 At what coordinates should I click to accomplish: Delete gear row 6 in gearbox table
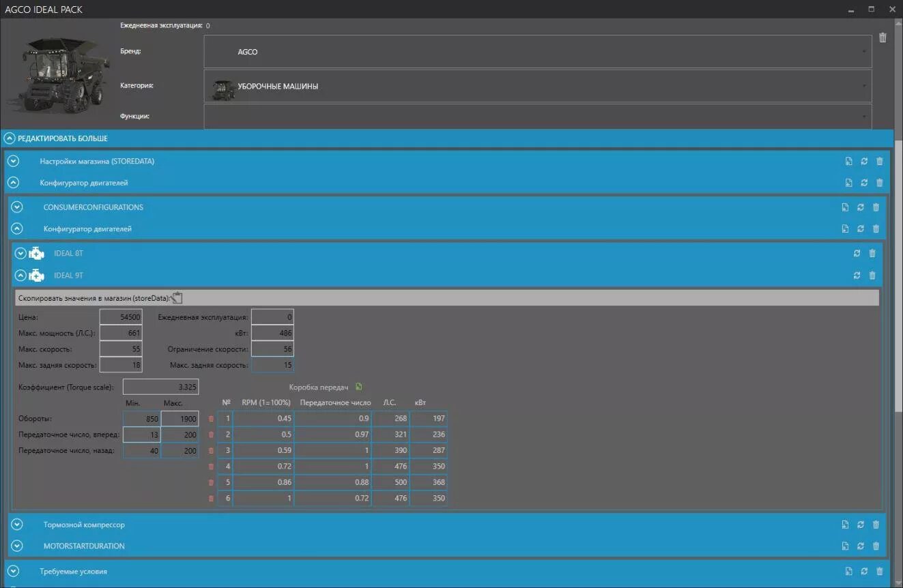point(211,499)
